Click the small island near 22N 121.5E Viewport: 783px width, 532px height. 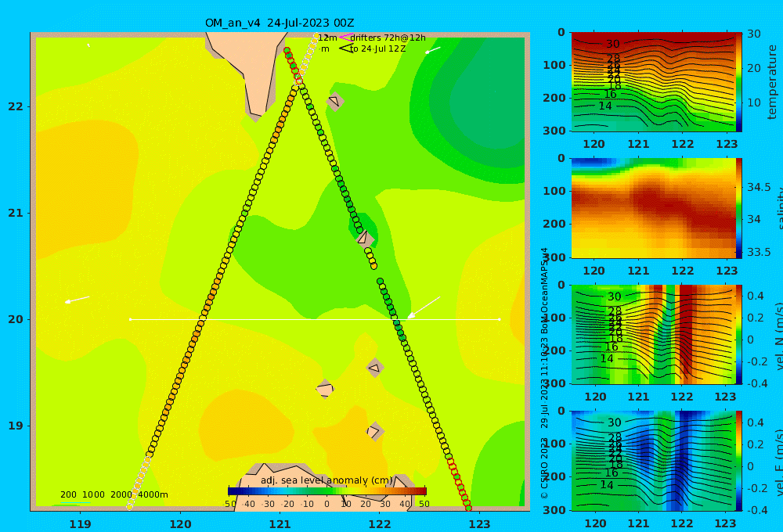(334, 101)
